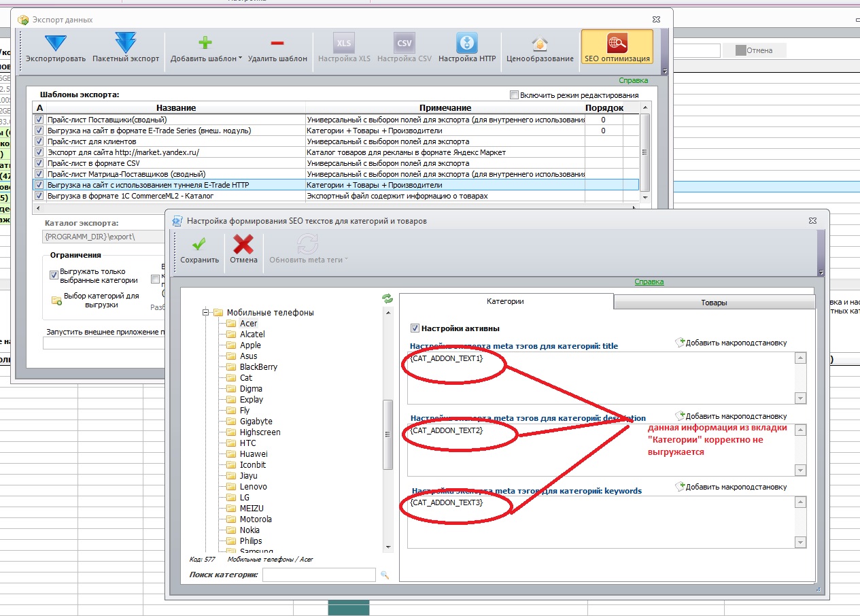Click scroll-up arrow of title text box
Image resolution: width=860 pixels, height=616 pixels.
coord(800,358)
